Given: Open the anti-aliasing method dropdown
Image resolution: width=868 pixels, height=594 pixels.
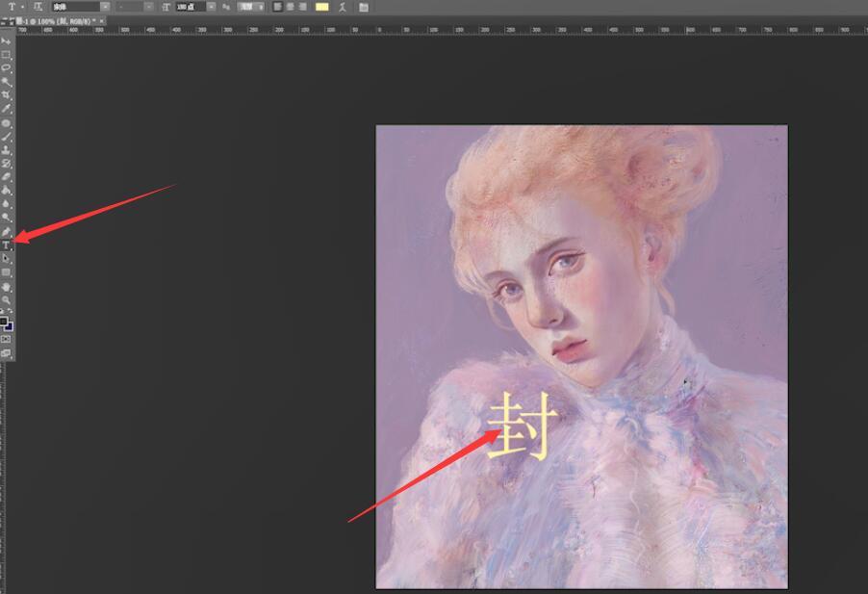Looking at the screenshot, I should 251,7.
